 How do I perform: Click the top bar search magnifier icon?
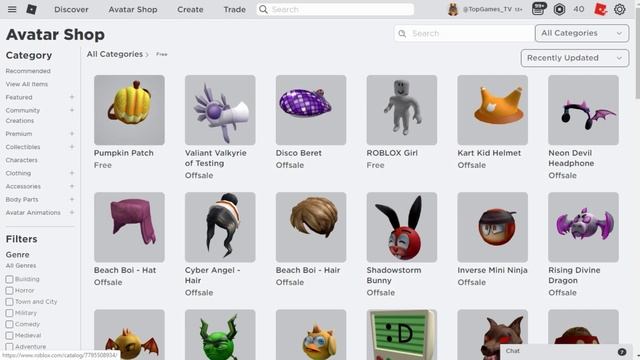tap(263, 9)
